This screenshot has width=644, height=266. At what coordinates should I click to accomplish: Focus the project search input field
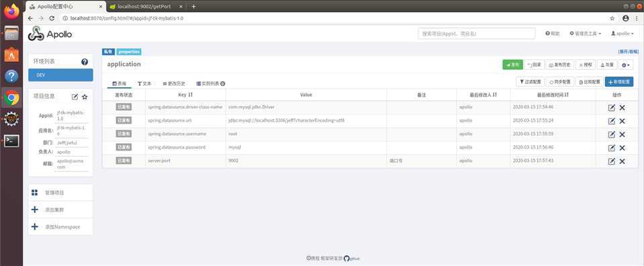pos(476,34)
